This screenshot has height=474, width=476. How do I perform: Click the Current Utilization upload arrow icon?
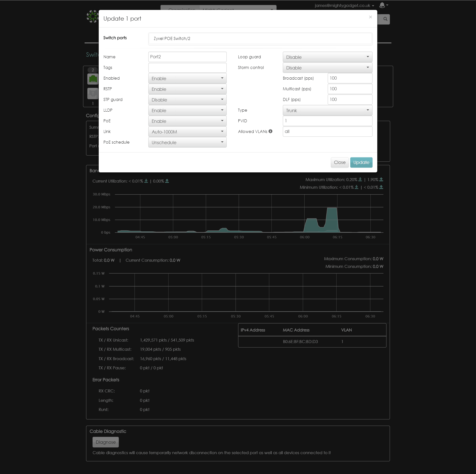tap(167, 181)
